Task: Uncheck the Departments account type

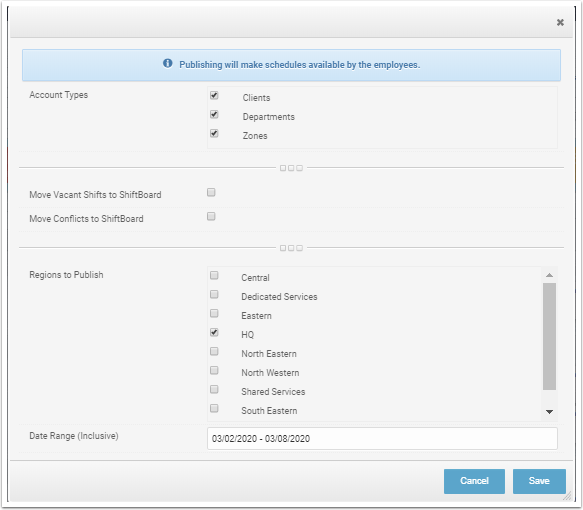Action: pyautogui.click(x=214, y=114)
